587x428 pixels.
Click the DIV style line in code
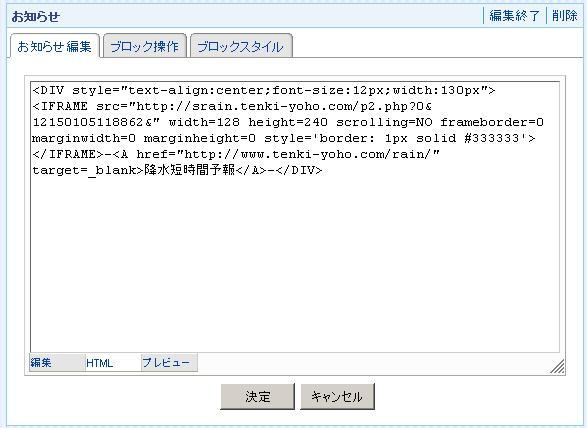coord(264,91)
